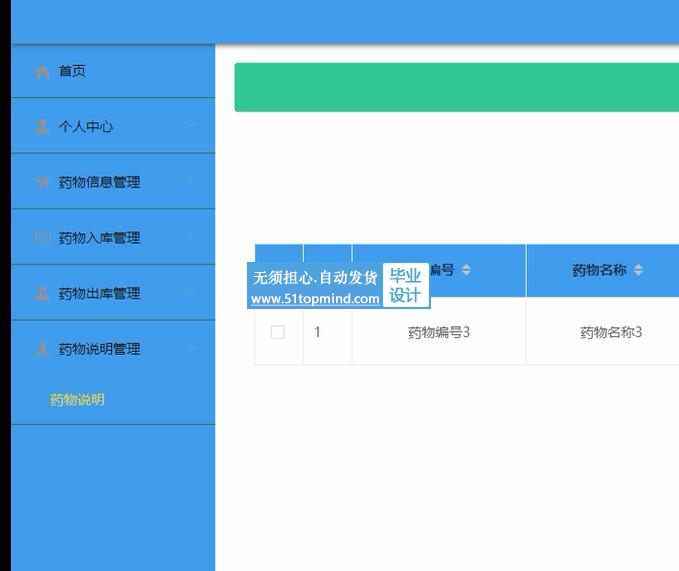Click the cell 药物编号3
This screenshot has width=679, height=571.
[439, 332]
